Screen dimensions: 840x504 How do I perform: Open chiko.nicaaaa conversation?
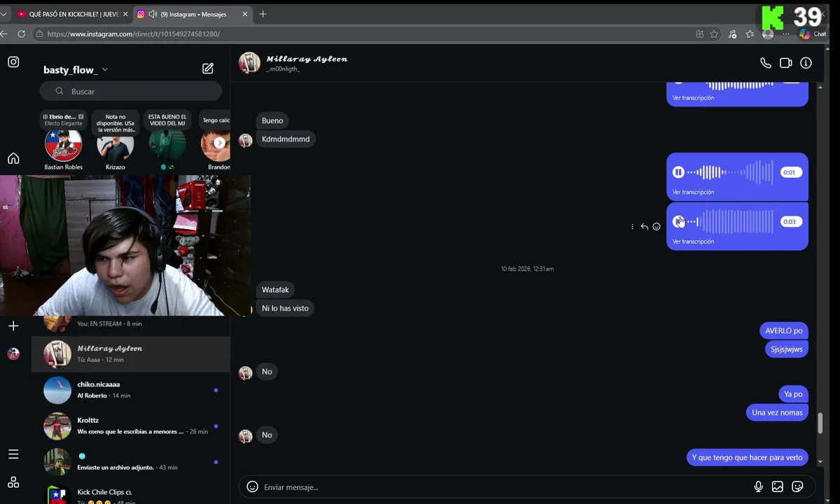[x=131, y=390]
